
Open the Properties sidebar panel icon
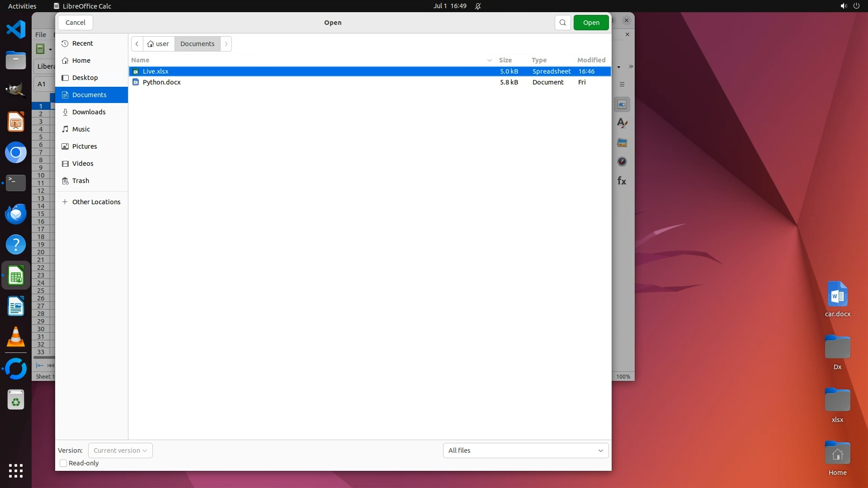622,104
